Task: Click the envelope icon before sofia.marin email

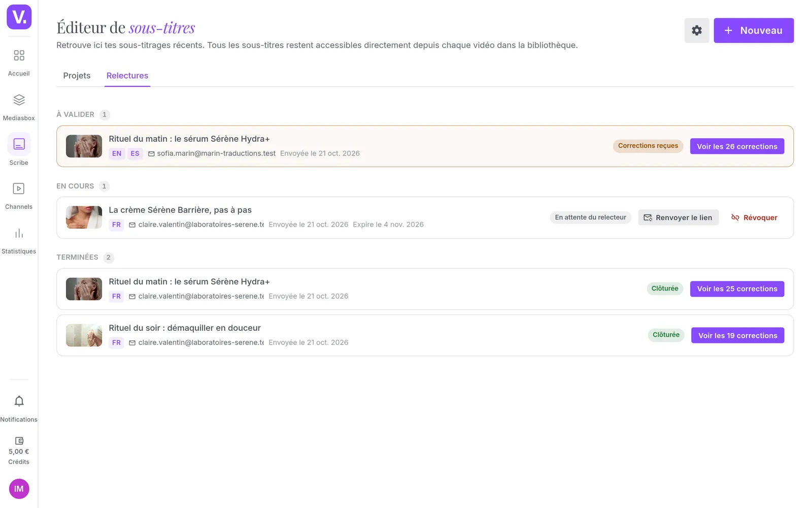Action: click(x=151, y=153)
